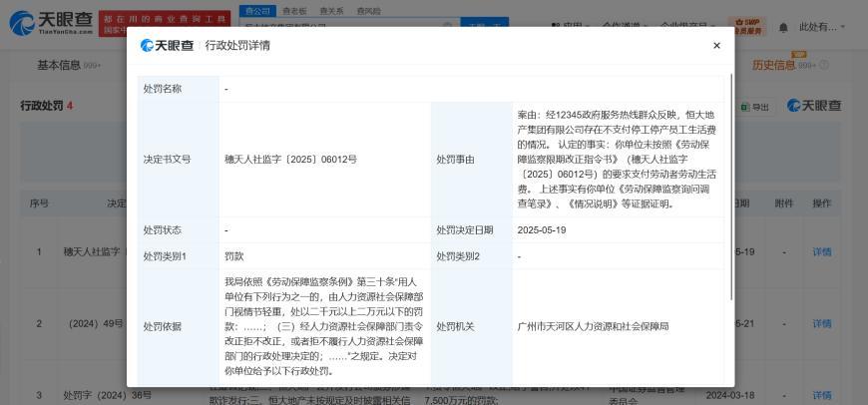
Task: Click the 处罚事由 label
Action: click(x=455, y=160)
